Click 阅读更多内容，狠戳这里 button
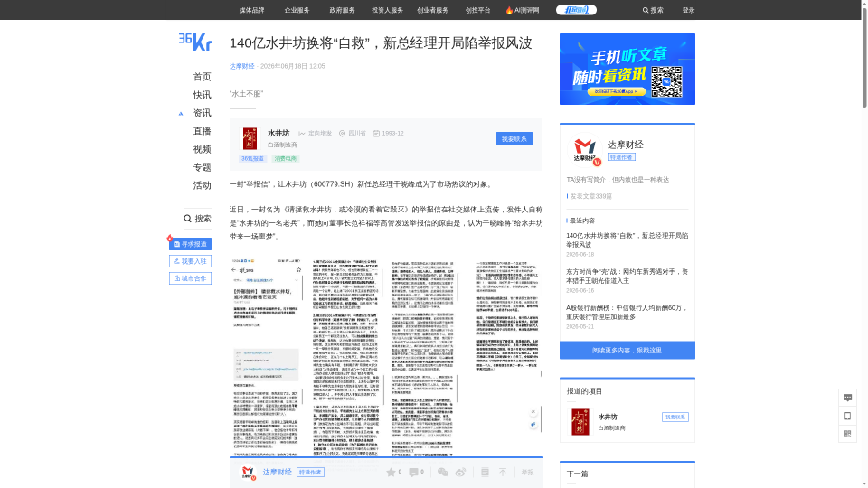The image size is (868, 488). click(627, 351)
